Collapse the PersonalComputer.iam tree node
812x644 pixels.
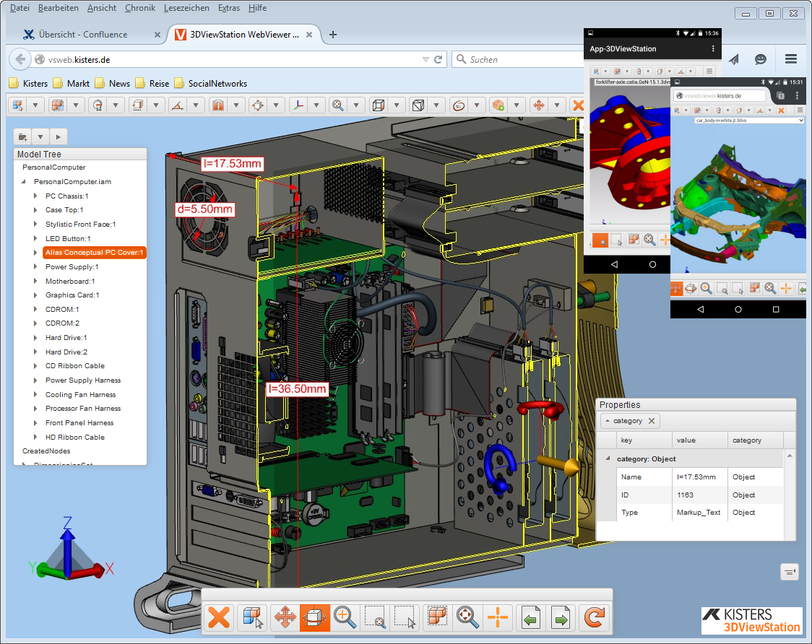click(x=24, y=182)
